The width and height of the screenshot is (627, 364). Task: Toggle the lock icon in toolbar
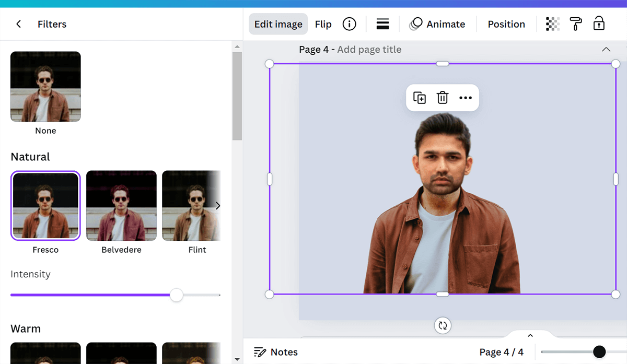pyautogui.click(x=599, y=24)
